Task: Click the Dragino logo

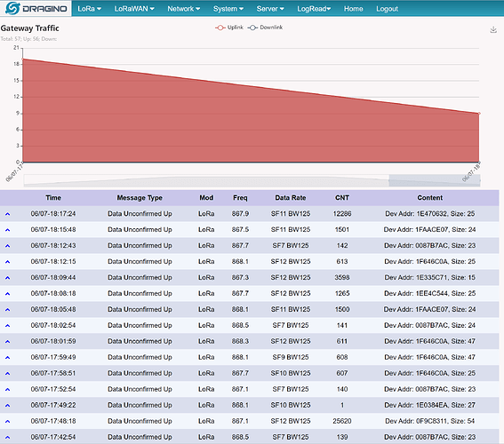Action: tap(36, 8)
